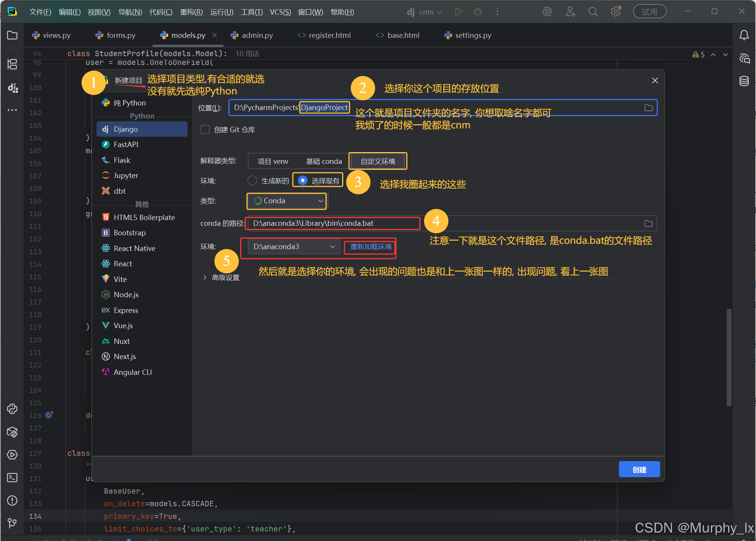756x541 pixels.
Task: Enable the 创建 Git 仓库 checkbox
Action: pos(205,130)
